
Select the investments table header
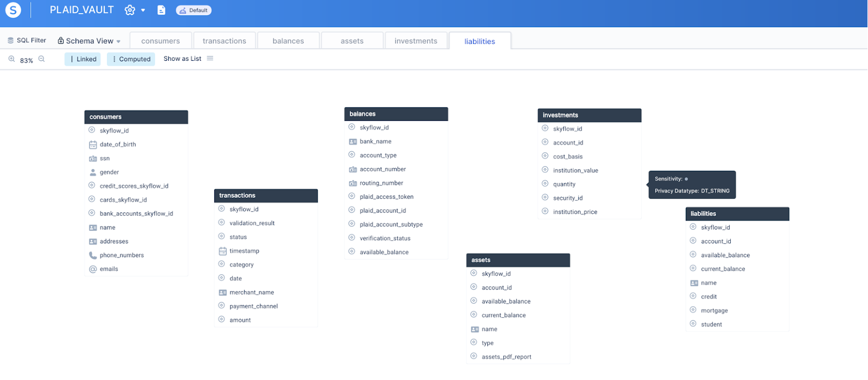tap(590, 115)
